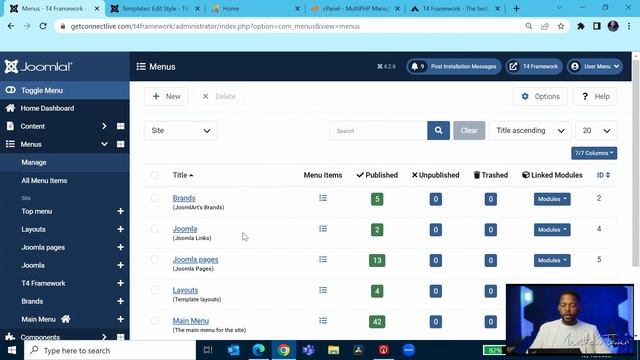
Task: Check the select-all checkbox in header
Action: click(x=155, y=175)
